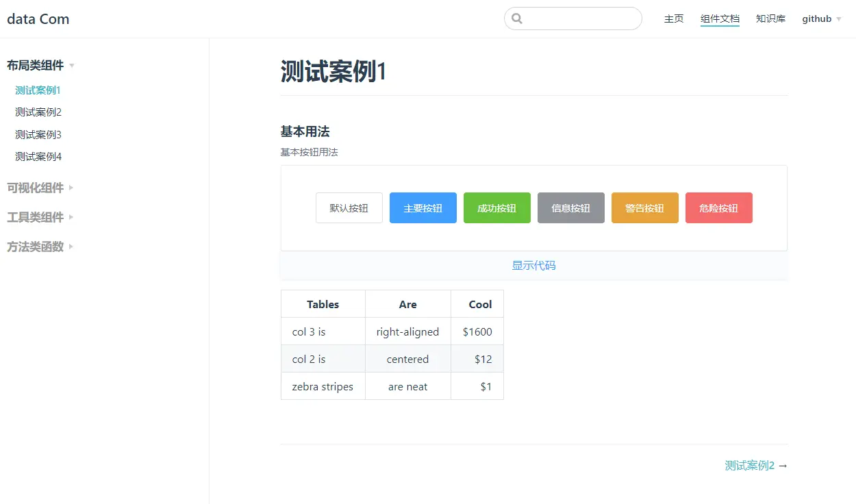Expand the 工具类组件 sidebar group
The width and height of the screenshot is (856, 504).
40,217
